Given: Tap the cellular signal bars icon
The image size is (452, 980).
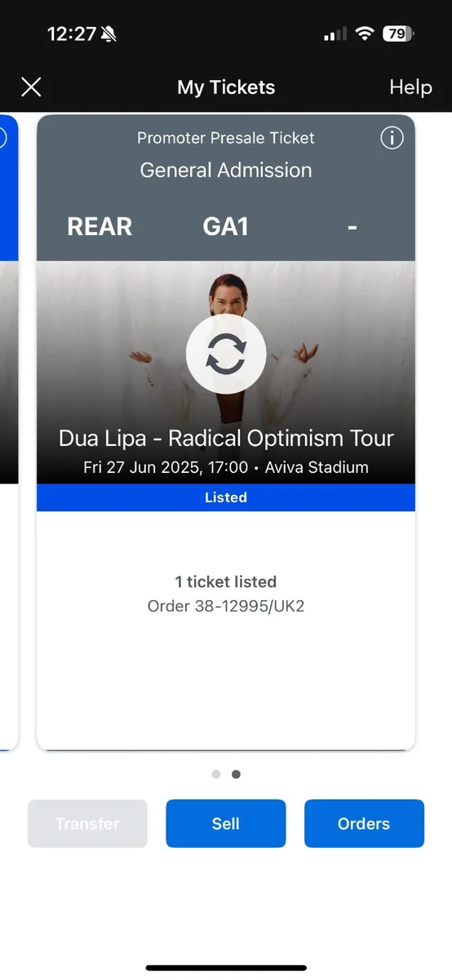Looking at the screenshot, I should click(335, 35).
